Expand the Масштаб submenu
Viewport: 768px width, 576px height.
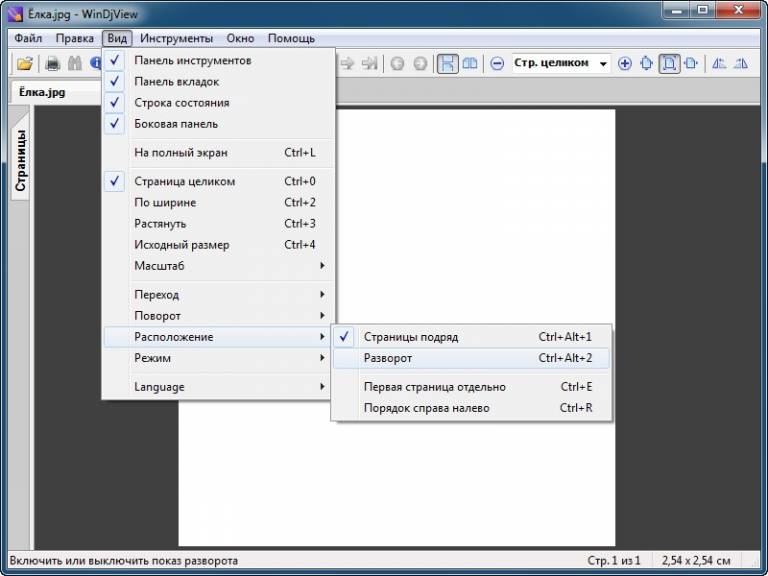[218, 266]
